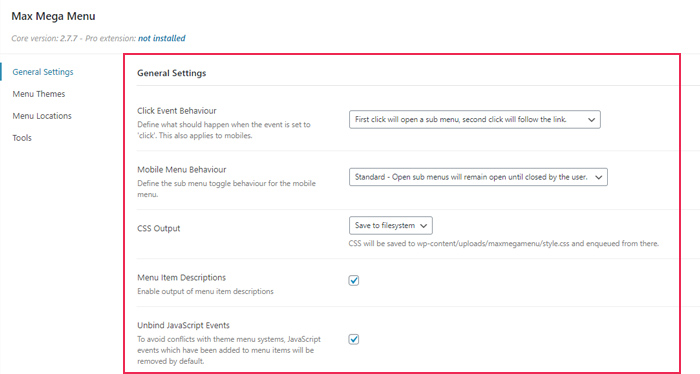Click the 'Unbind JavaScript Events' label

[183, 325]
